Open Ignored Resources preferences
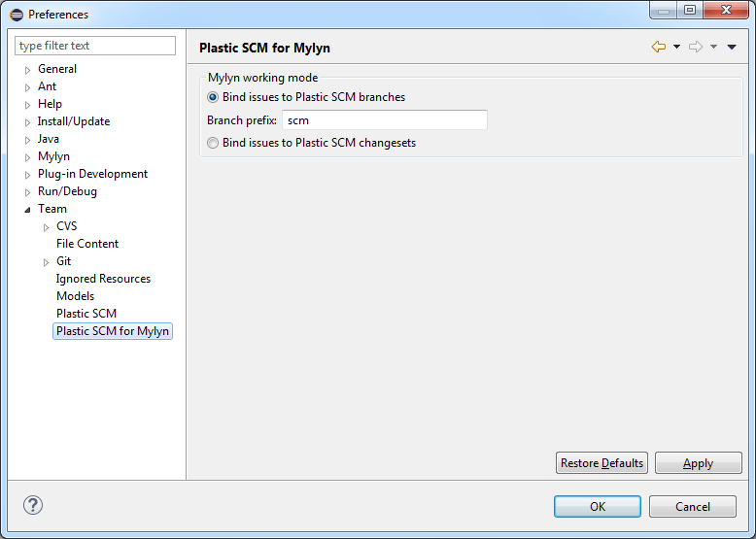This screenshot has height=539, width=756. [103, 279]
